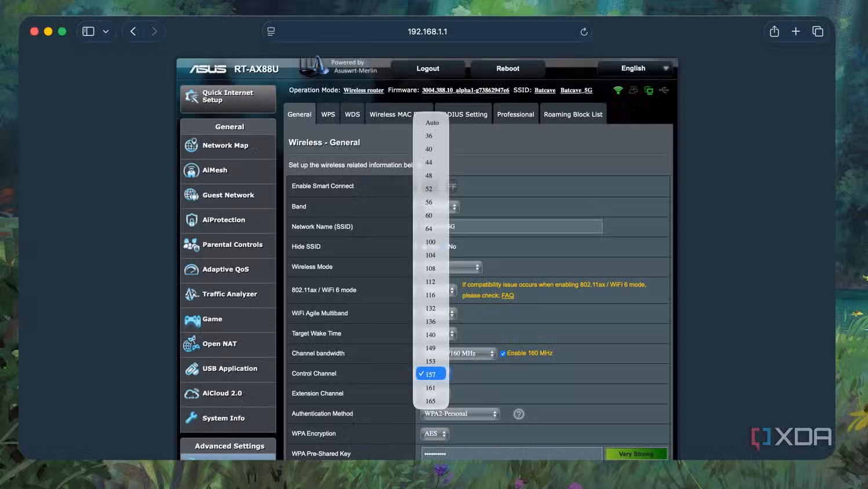868x489 pixels.
Task: Open USB Application settings
Action: (228, 368)
